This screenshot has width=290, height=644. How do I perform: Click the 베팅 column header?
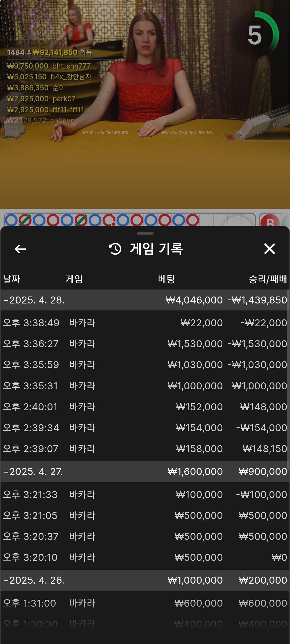pyautogui.click(x=166, y=279)
